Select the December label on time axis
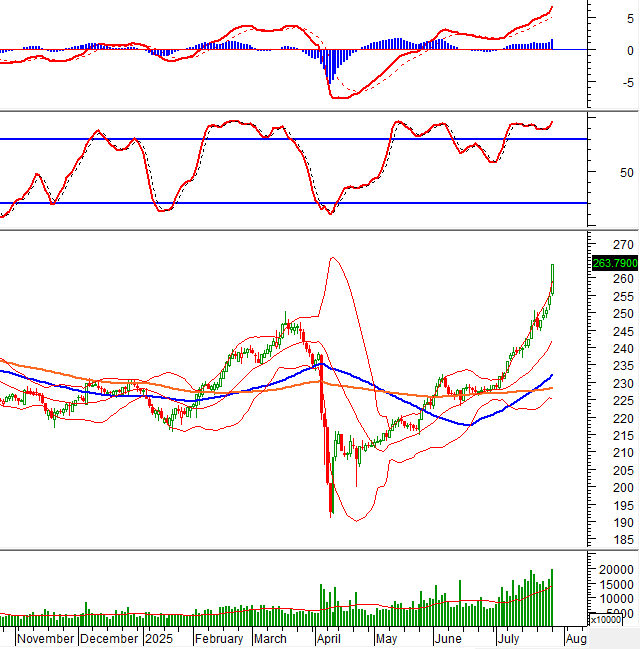Screen dimensions: 640x649 [x=109, y=639]
